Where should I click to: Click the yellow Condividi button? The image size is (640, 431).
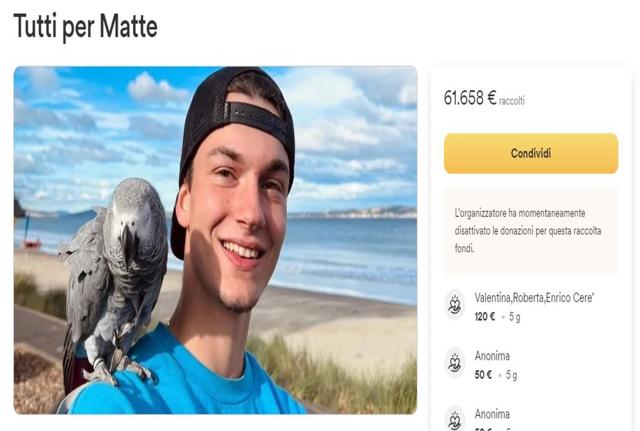tap(531, 153)
